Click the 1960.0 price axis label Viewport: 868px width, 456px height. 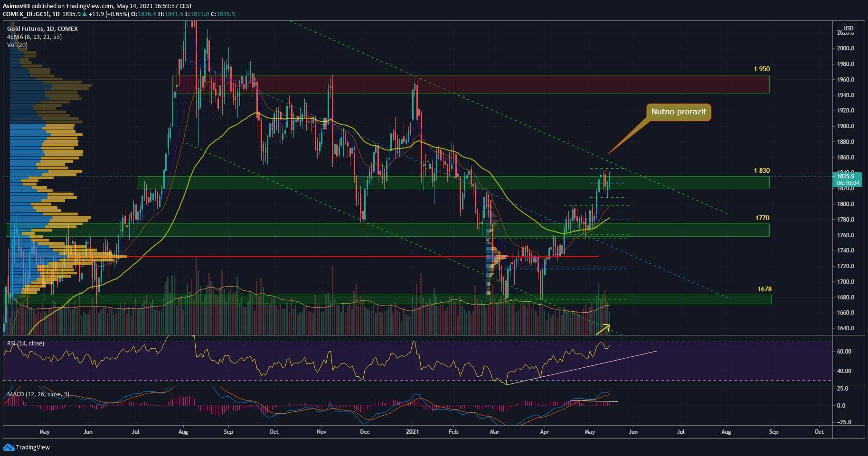[x=845, y=80]
